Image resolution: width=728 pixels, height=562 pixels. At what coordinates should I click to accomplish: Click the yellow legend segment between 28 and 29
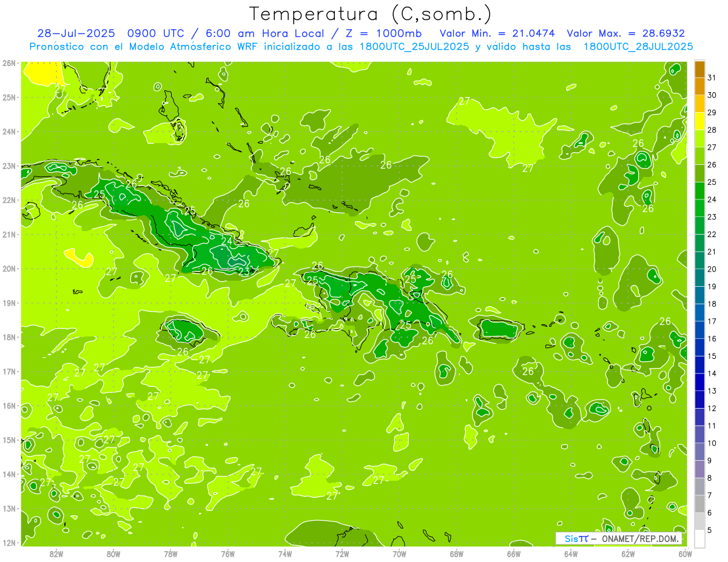point(699,121)
